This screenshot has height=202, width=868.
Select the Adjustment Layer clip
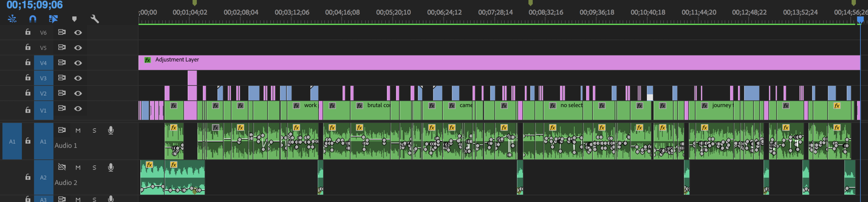pyautogui.click(x=499, y=63)
